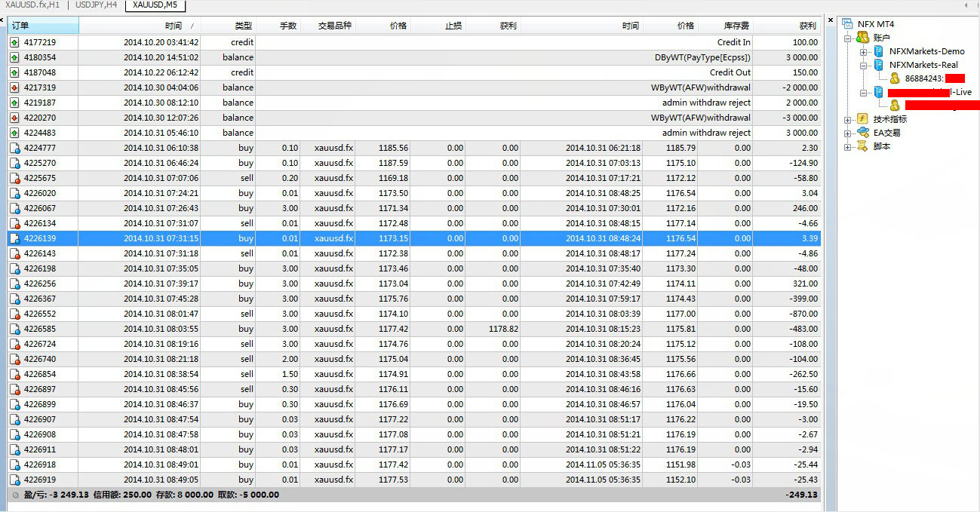Screen dimensions: 980x512
Task: Collapse the NFXMarkets-Real node
Action: (x=864, y=65)
